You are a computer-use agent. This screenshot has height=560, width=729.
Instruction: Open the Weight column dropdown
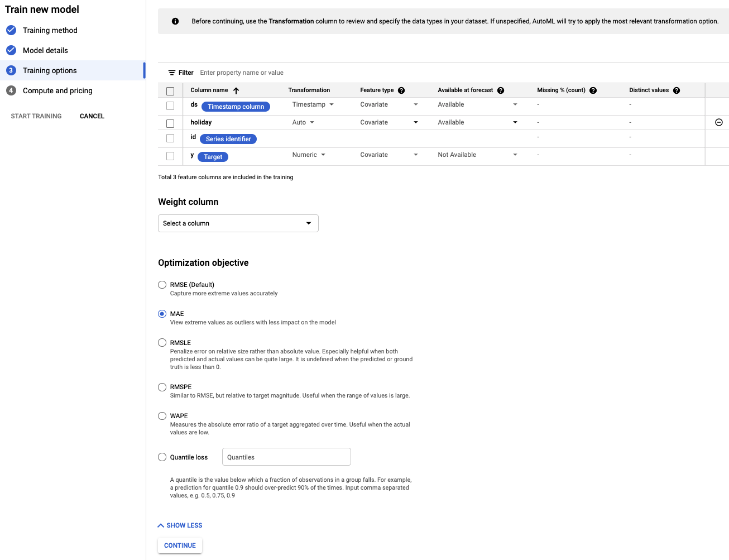coord(238,223)
